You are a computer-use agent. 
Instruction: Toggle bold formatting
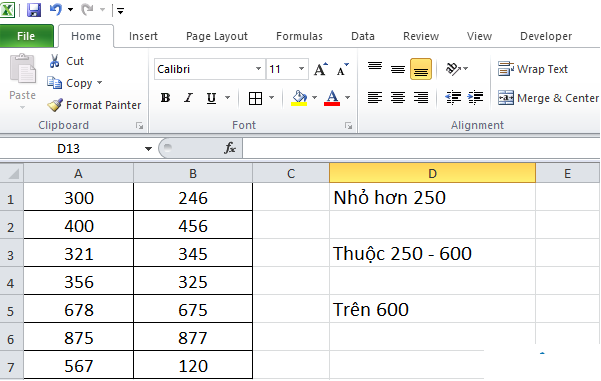(165, 98)
